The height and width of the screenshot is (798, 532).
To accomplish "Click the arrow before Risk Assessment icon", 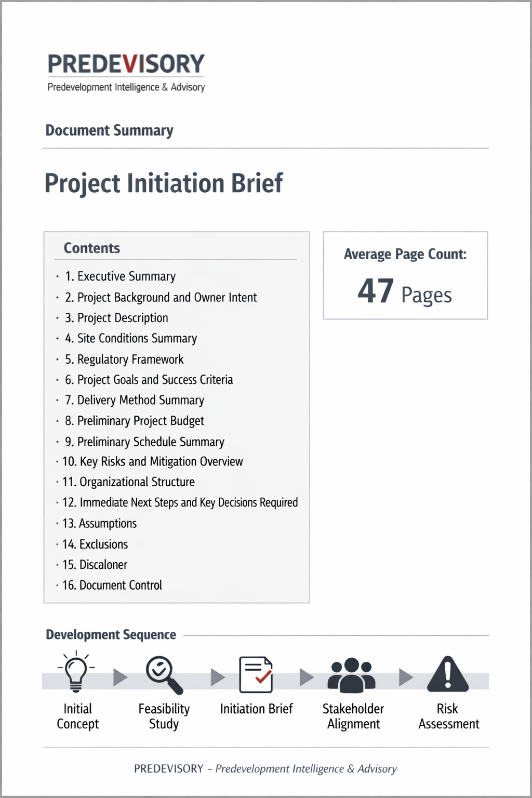I will pos(406,677).
